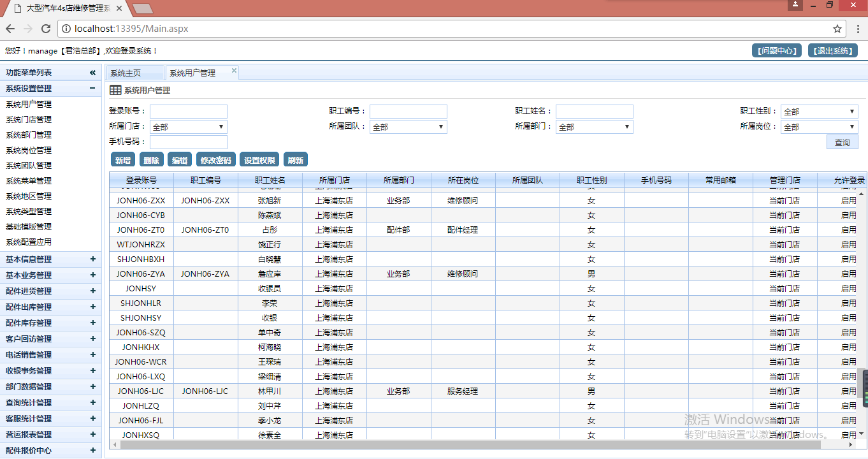The height and width of the screenshot is (459, 868).
Task: Open the Chrome three-dot menu
Action: point(858,28)
